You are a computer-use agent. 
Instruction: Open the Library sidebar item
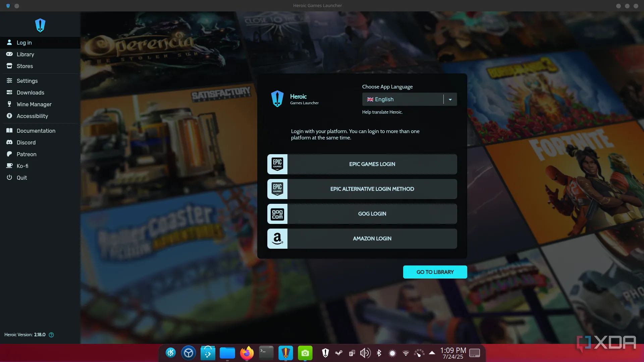[40, 54]
